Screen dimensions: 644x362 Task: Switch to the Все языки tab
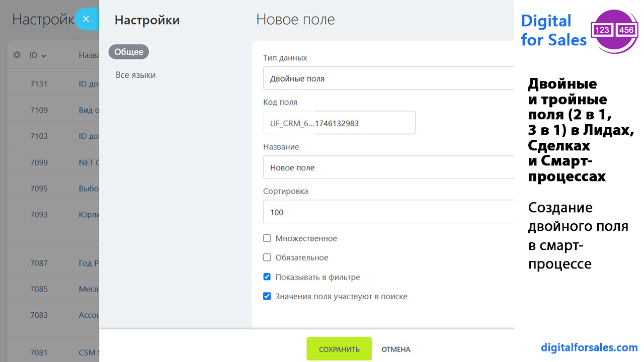[x=135, y=75]
